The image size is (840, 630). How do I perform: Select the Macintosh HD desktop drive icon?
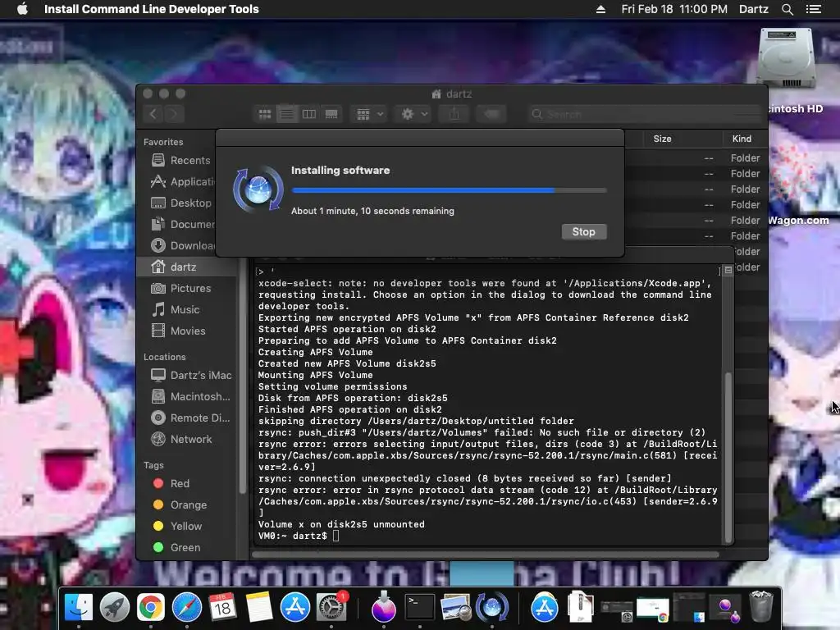point(787,59)
